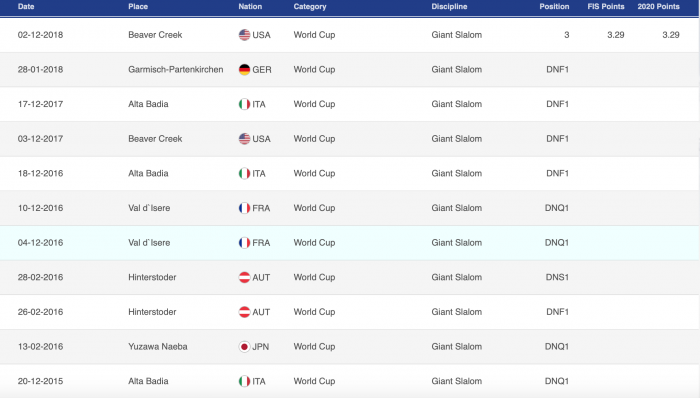This screenshot has height=398, width=700.
Task: Click the USA flag icon for 03-12-2017
Action: pos(244,139)
